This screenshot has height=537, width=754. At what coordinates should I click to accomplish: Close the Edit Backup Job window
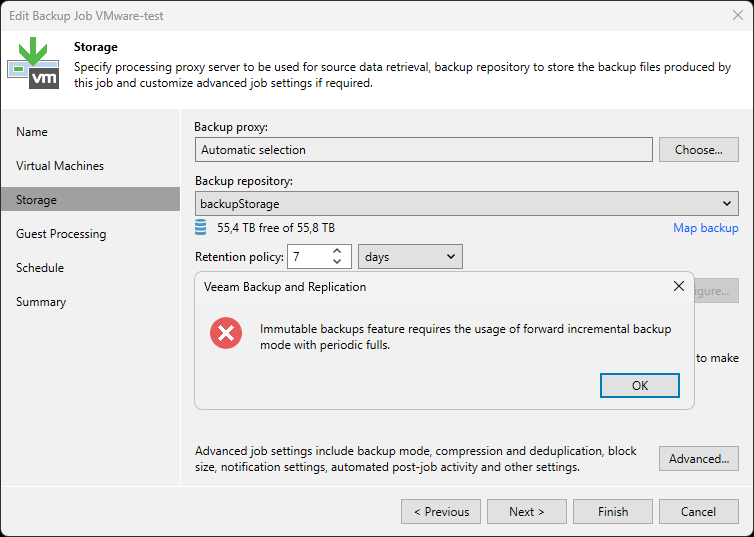click(x=738, y=15)
